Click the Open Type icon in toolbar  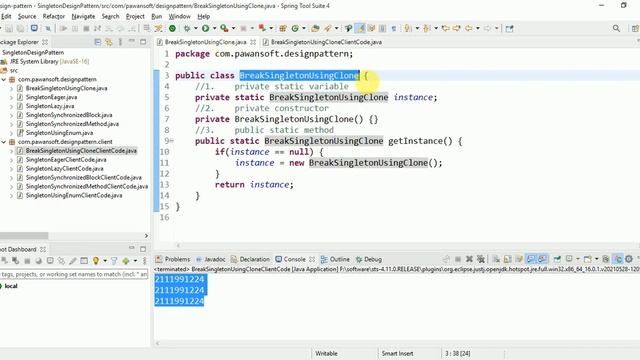[x=315, y=28]
